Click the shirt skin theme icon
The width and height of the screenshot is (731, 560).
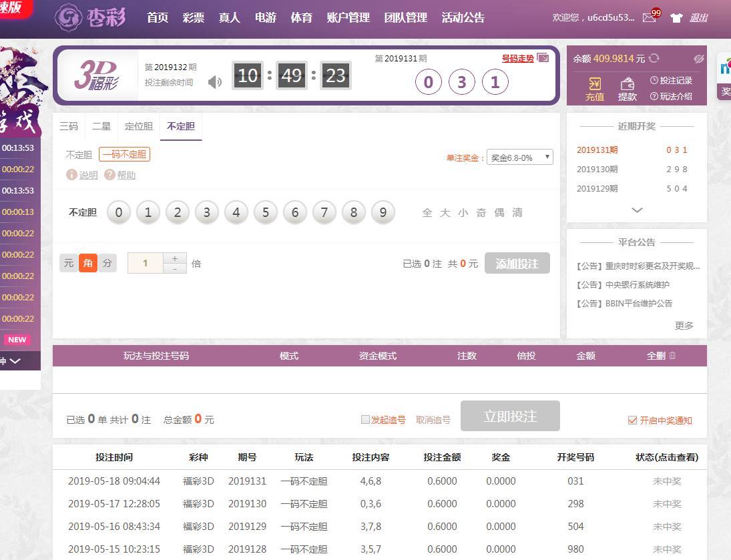pyautogui.click(x=676, y=18)
